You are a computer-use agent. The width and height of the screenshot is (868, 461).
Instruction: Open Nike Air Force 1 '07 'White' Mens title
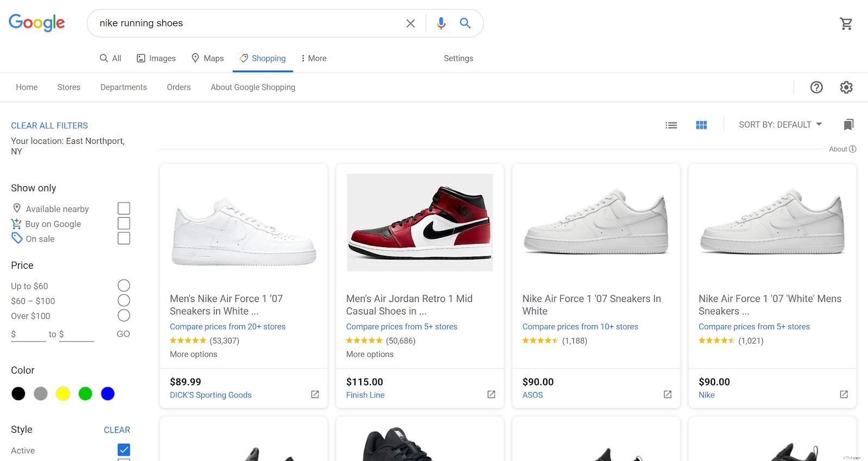770,305
